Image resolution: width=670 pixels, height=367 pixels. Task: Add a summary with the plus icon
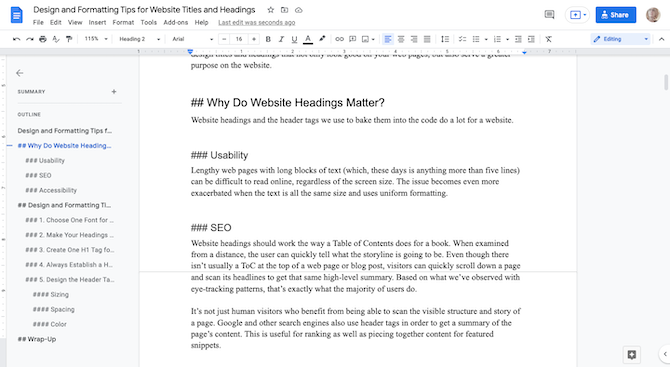(114, 91)
